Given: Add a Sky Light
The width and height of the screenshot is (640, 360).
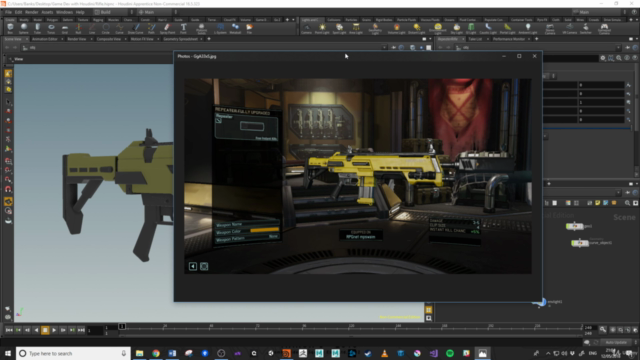Looking at the screenshot, I should pyautogui.click(x=456, y=29).
